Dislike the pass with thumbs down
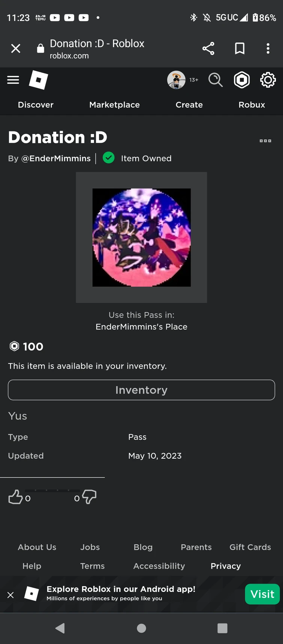283x644 pixels. coord(89,497)
